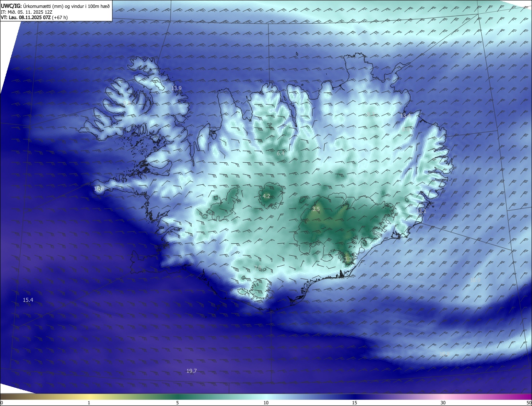Click the 15.4 value over the sea
This screenshot has width=532, height=406.
(x=28, y=300)
